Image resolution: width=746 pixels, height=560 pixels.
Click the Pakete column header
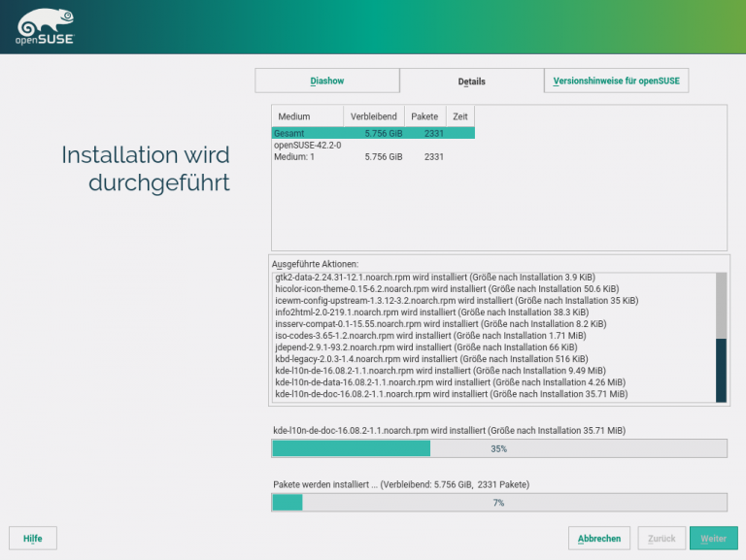pos(424,116)
